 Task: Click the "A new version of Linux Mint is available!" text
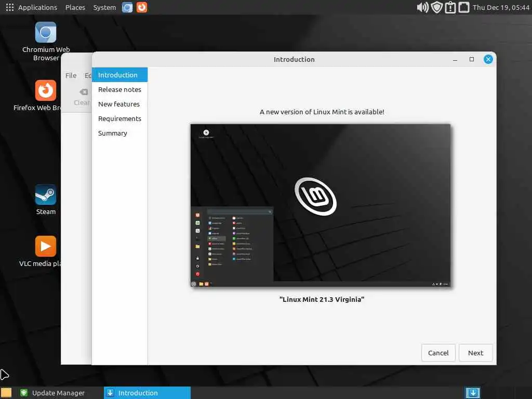(322, 112)
